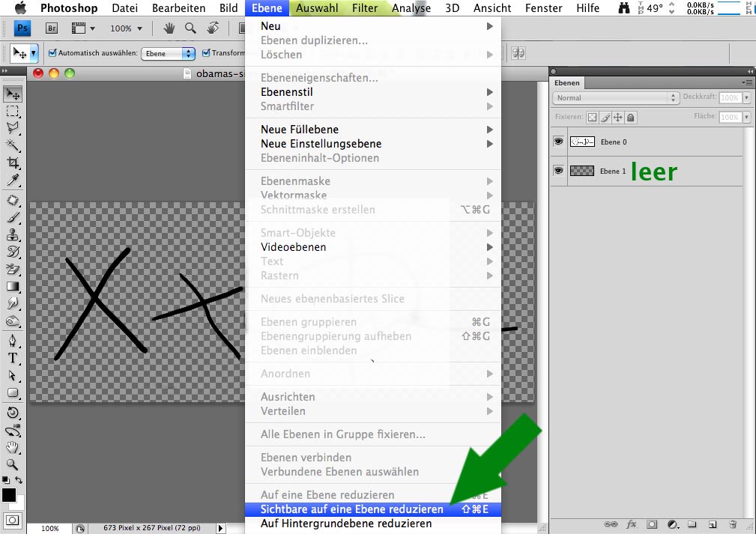Select the Type tool
The height and width of the screenshot is (534, 756).
pos(13,358)
